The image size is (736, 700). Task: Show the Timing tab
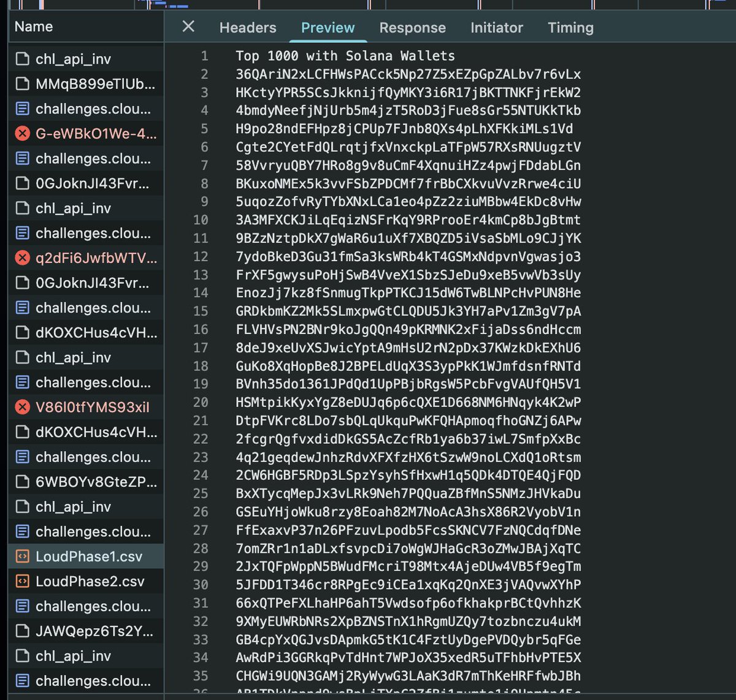coord(570,28)
